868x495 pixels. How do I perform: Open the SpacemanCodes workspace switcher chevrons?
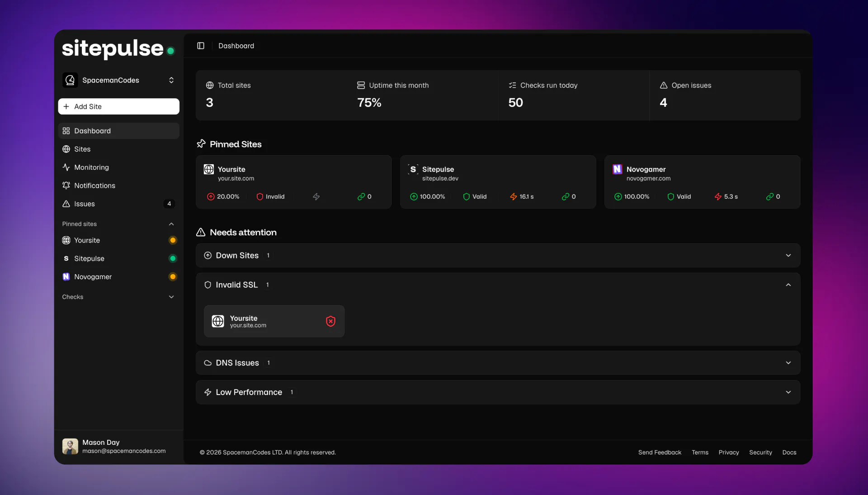[171, 80]
